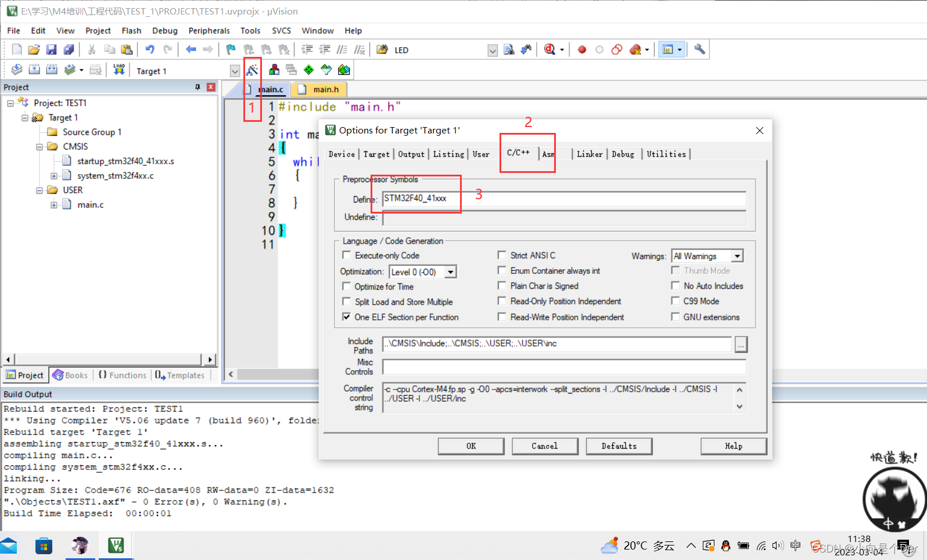The width and height of the screenshot is (927, 560).
Task: Enable the Strict ANSI C checkbox
Action: pos(502,255)
